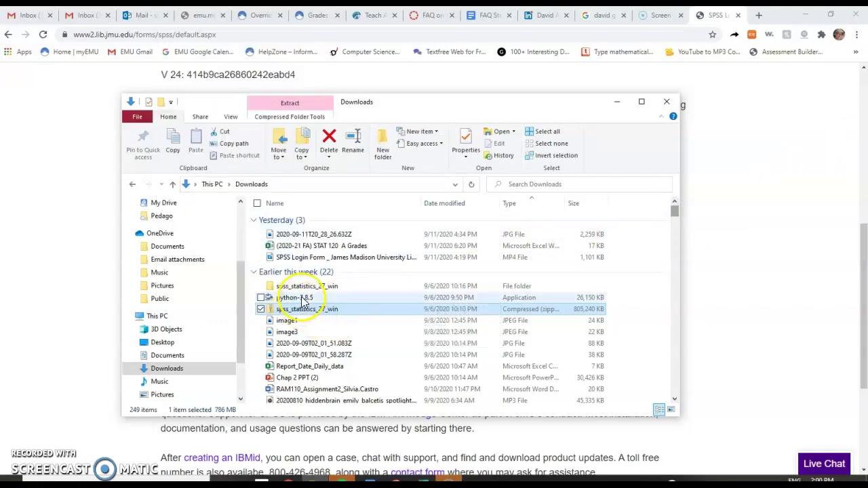
Task: Open the Live Chat button
Action: click(x=824, y=464)
